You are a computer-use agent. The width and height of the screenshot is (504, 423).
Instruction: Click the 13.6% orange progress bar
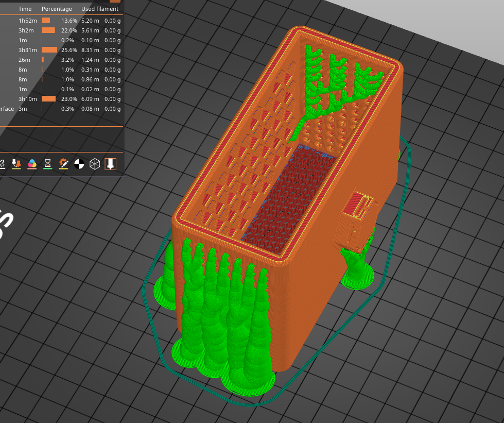coord(46,21)
